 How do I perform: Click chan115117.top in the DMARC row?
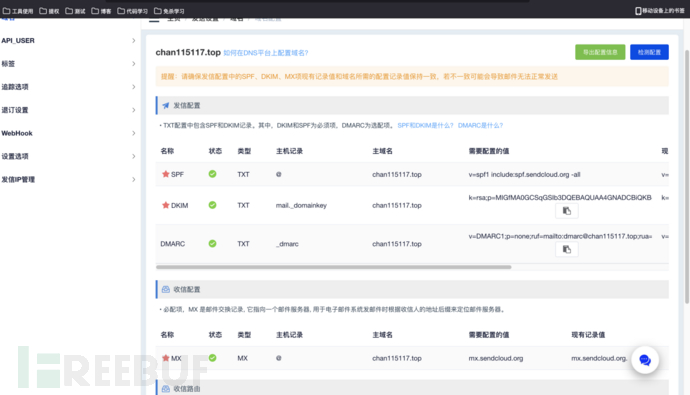click(x=396, y=244)
